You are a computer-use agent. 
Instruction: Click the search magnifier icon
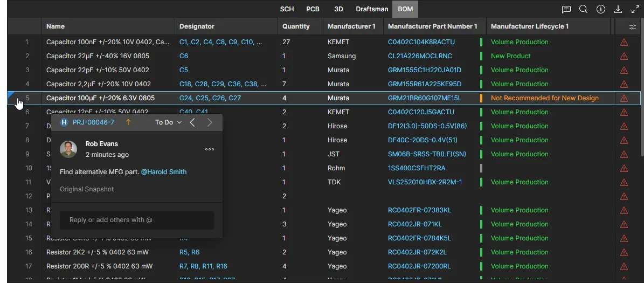tap(583, 9)
